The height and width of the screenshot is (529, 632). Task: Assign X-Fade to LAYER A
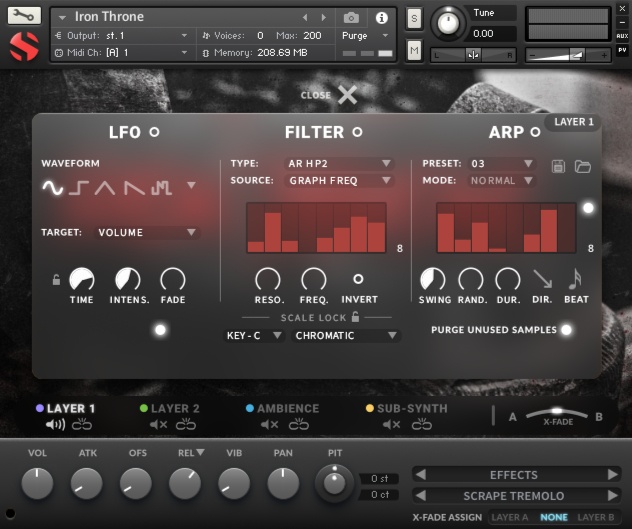[x=510, y=517]
